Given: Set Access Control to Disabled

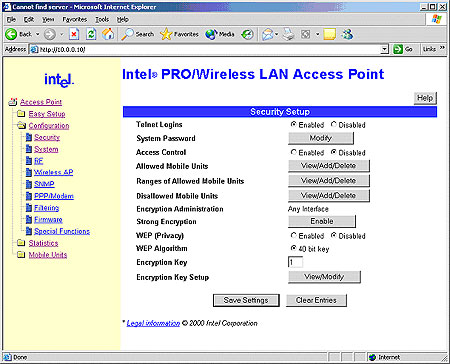Looking at the screenshot, I should click(x=333, y=152).
